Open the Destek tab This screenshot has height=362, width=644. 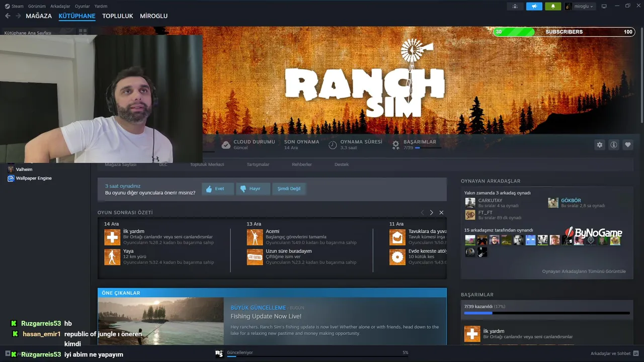pos(342,164)
